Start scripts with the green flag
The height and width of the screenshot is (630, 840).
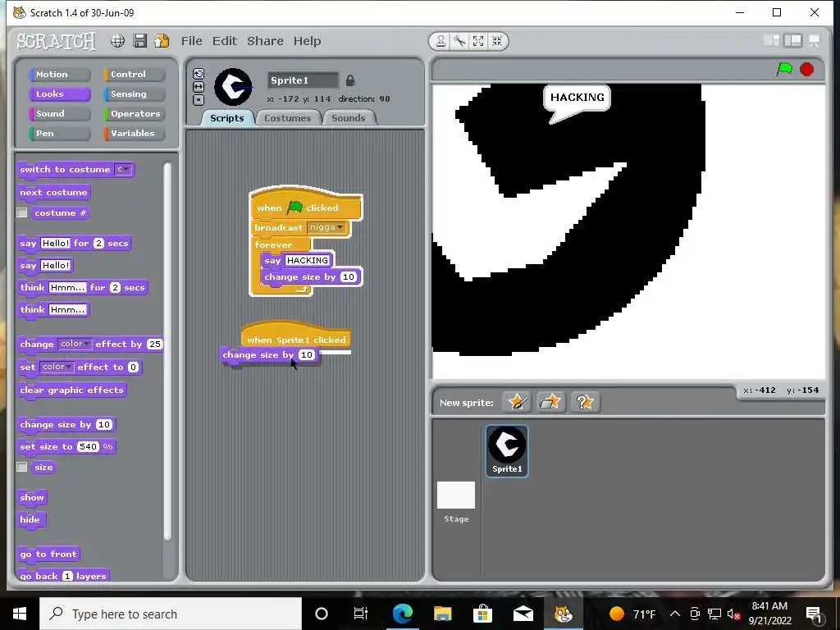click(784, 69)
